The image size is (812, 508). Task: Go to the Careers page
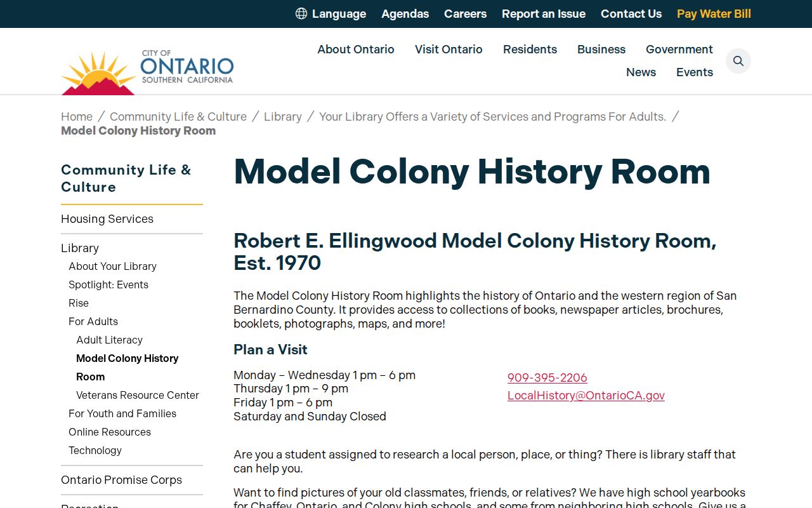465,13
